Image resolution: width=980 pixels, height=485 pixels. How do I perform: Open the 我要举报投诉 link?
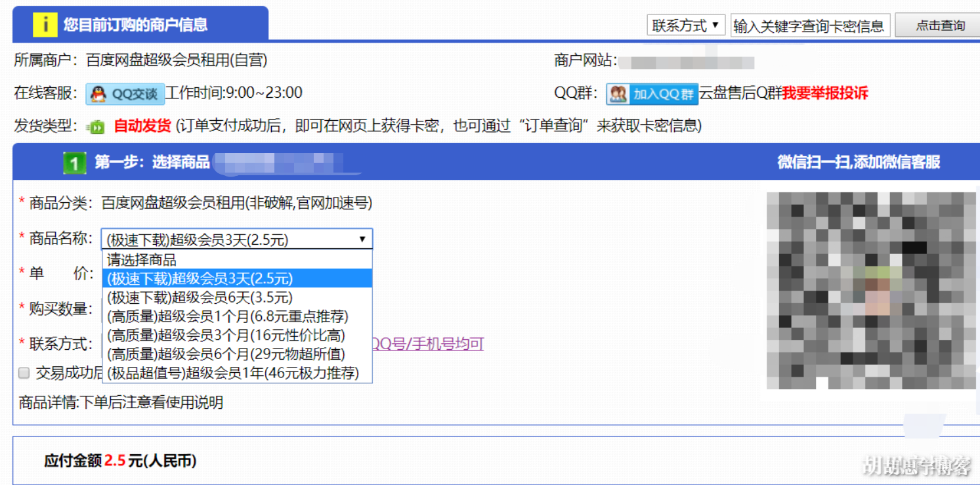825,93
